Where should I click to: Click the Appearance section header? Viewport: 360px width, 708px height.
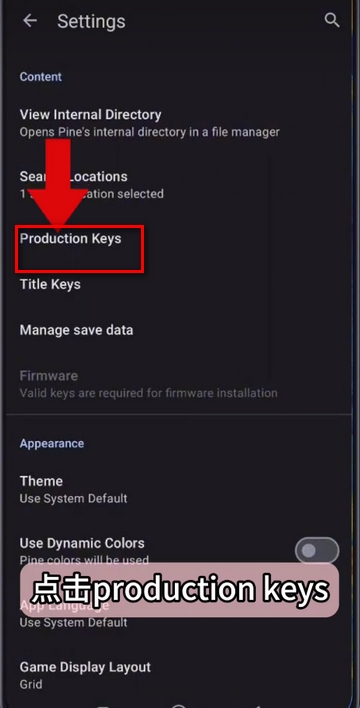pos(51,443)
